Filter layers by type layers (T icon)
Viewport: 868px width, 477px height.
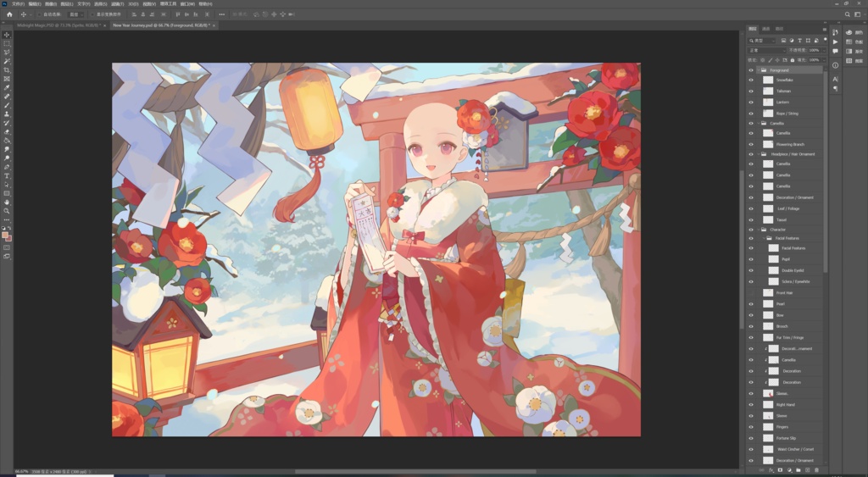(800, 41)
